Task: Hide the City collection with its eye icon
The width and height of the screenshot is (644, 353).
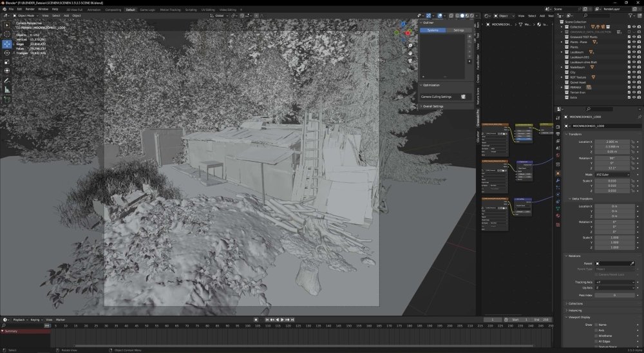Action: coord(634,72)
